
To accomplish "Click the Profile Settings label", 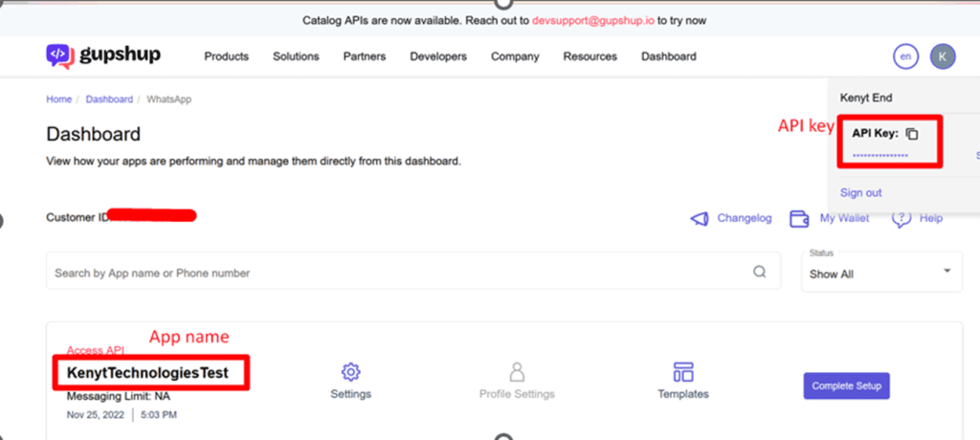I will tap(517, 394).
